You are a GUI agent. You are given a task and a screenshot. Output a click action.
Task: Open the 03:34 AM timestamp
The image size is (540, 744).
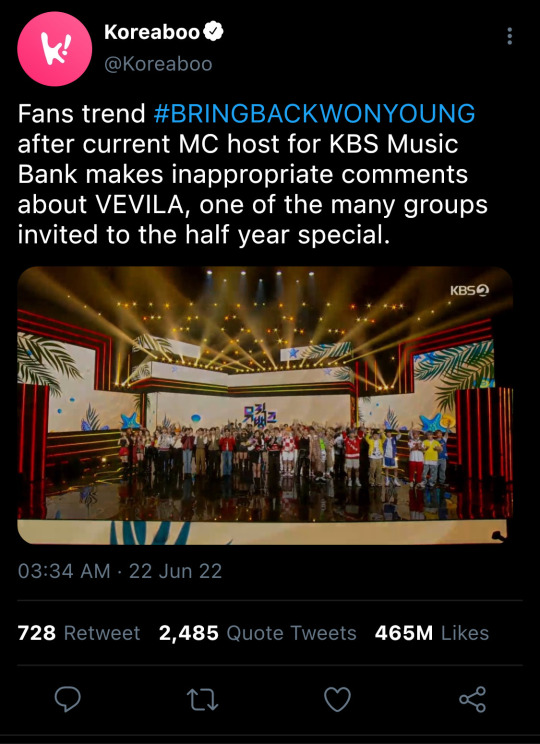(x=64, y=571)
